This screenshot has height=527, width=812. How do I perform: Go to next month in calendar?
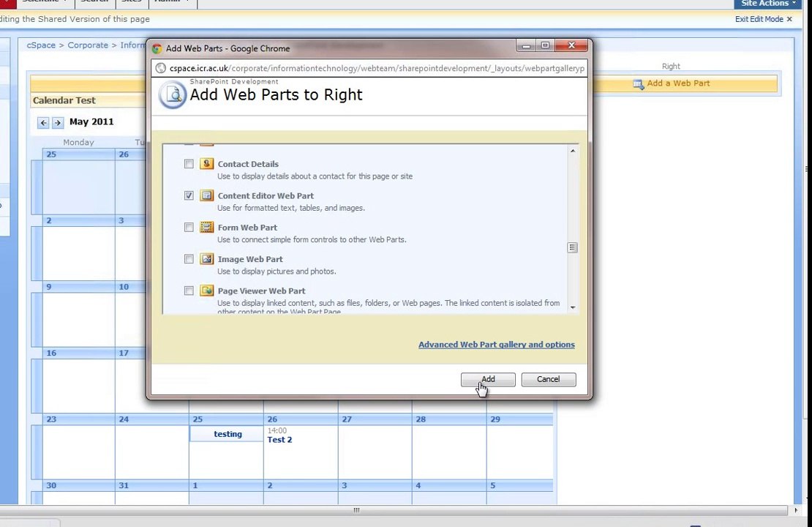point(58,123)
